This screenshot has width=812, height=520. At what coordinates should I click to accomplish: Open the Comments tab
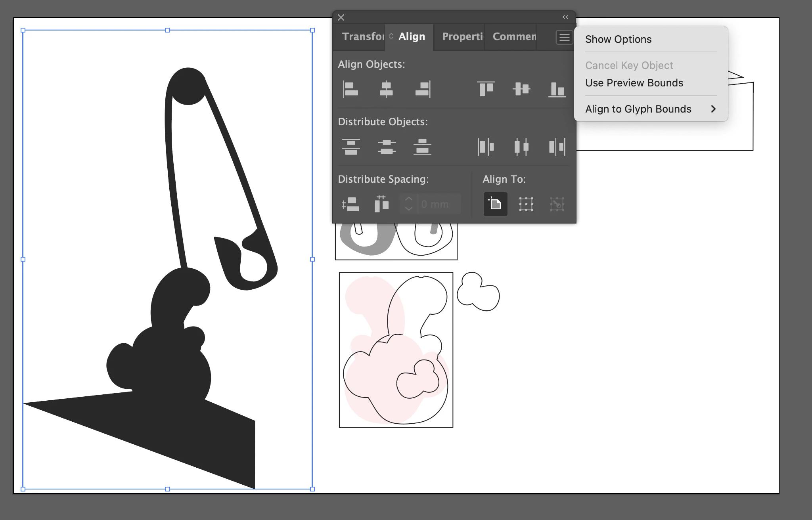point(514,36)
